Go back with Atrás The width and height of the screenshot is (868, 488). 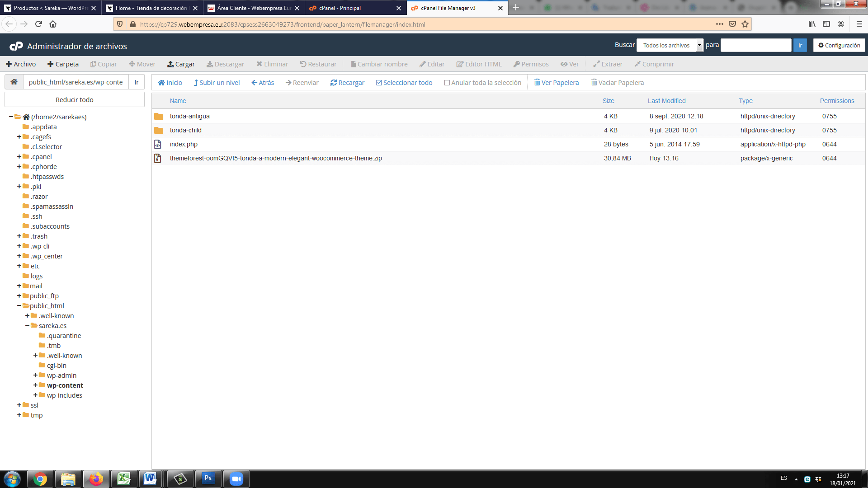pyautogui.click(x=263, y=83)
